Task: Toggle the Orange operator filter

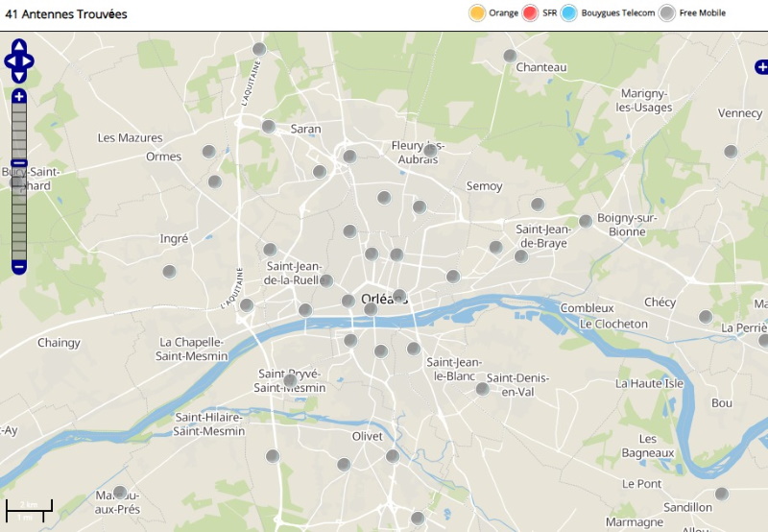Action: click(476, 13)
